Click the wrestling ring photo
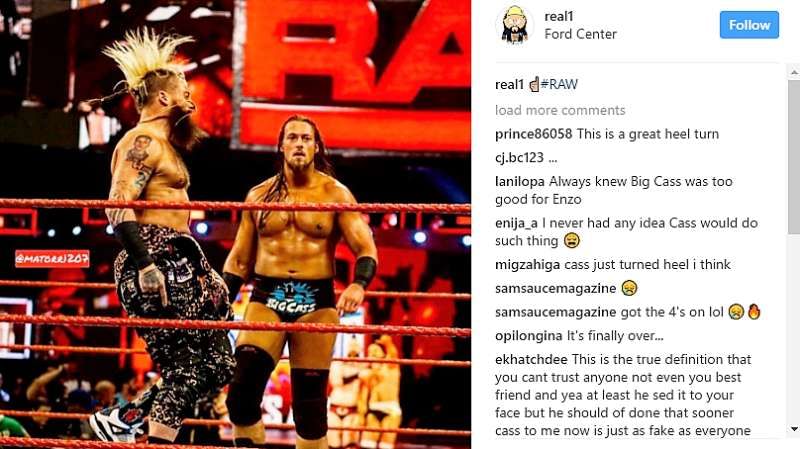800x449 pixels. (235, 224)
